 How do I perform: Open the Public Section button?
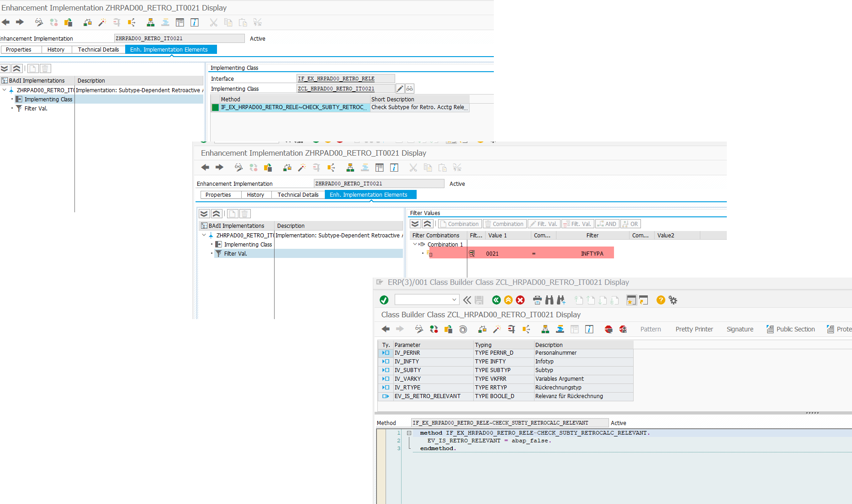click(791, 329)
